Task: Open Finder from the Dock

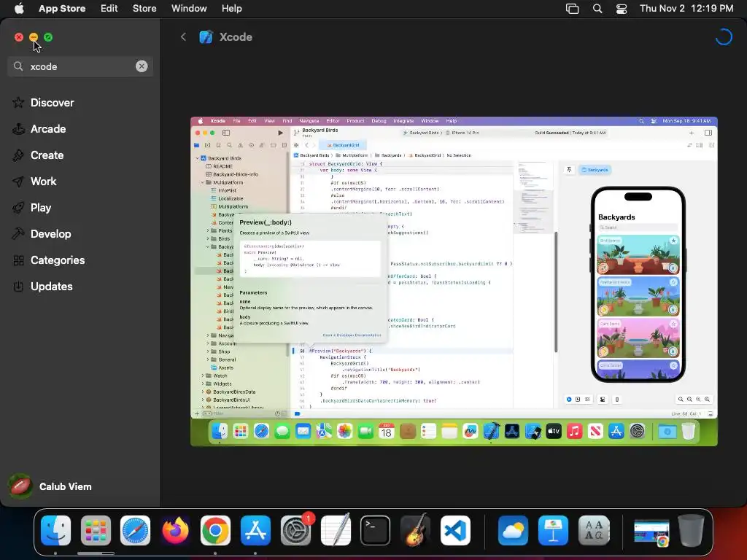Action: pyautogui.click(x=55, y=530)
